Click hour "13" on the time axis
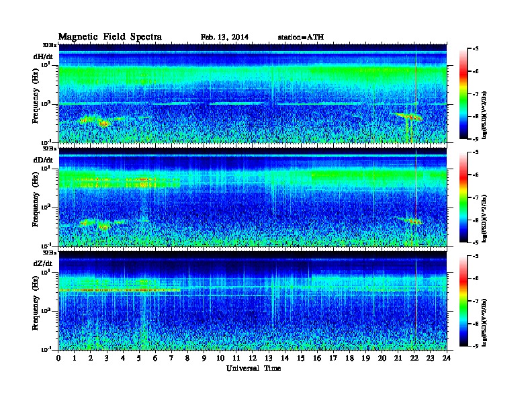The height and width of the screenshot is (411, 532). (x=269, y=358)
